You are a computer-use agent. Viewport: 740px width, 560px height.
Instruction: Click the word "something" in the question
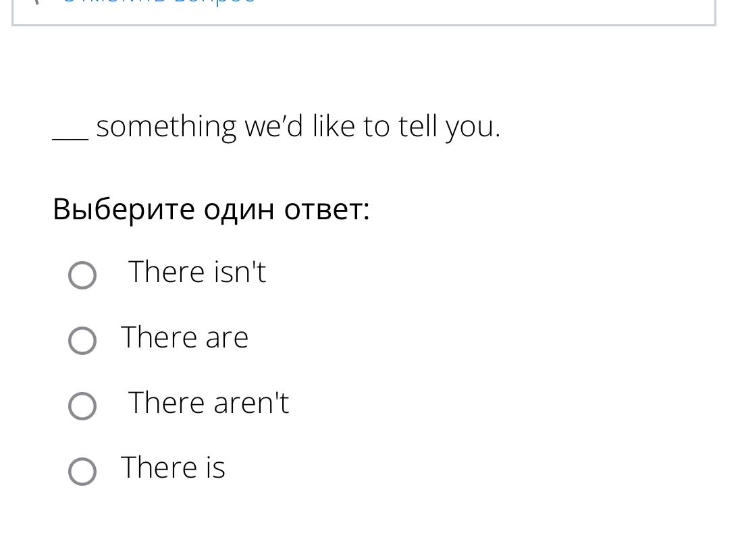point(166,128)
